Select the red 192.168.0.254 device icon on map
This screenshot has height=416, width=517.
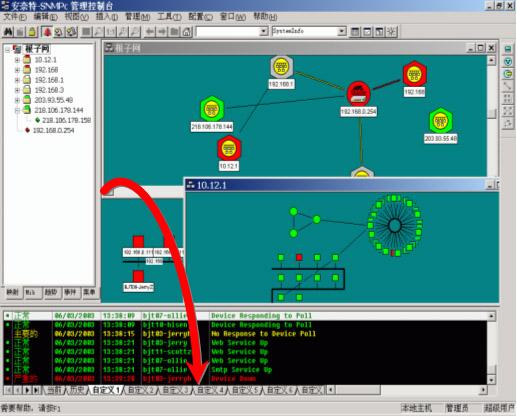click(359, 94)
